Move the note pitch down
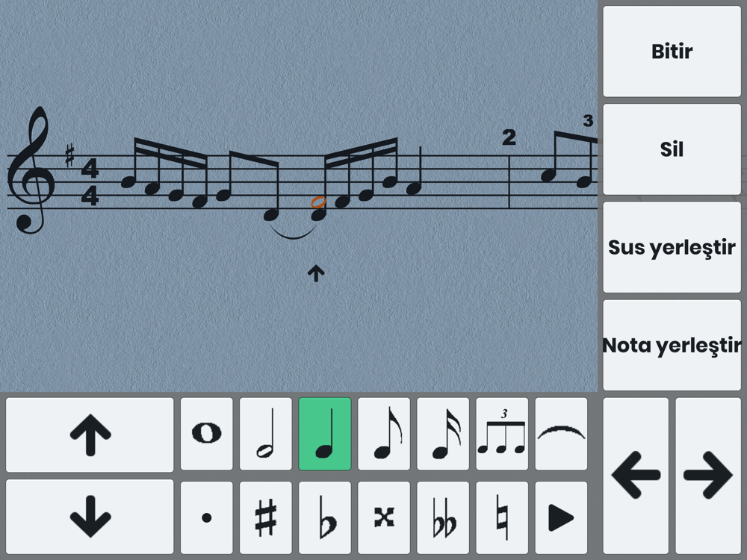Image resolution: width=747 pixels, height=560 pixels. coord(90,517)
